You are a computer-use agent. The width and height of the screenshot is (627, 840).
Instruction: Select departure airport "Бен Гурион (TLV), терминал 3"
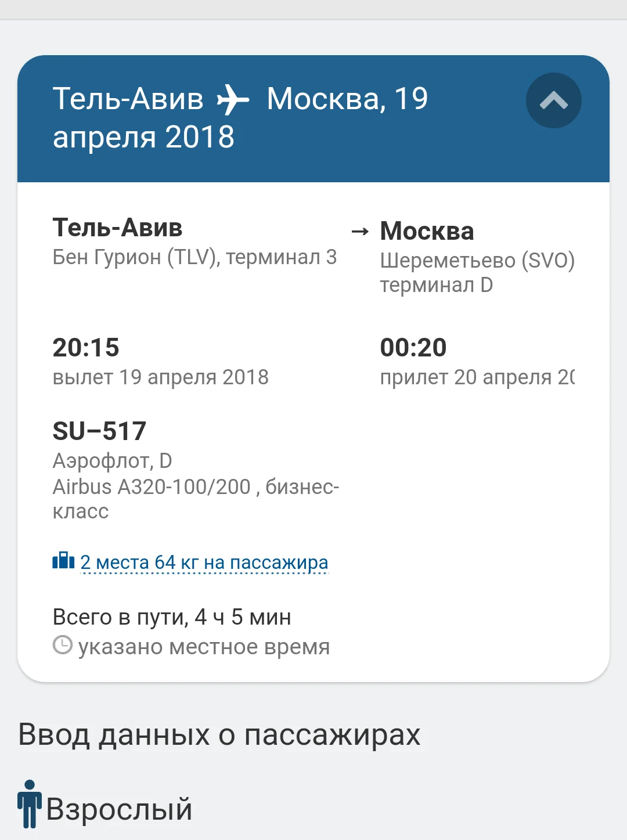point(194,257)
